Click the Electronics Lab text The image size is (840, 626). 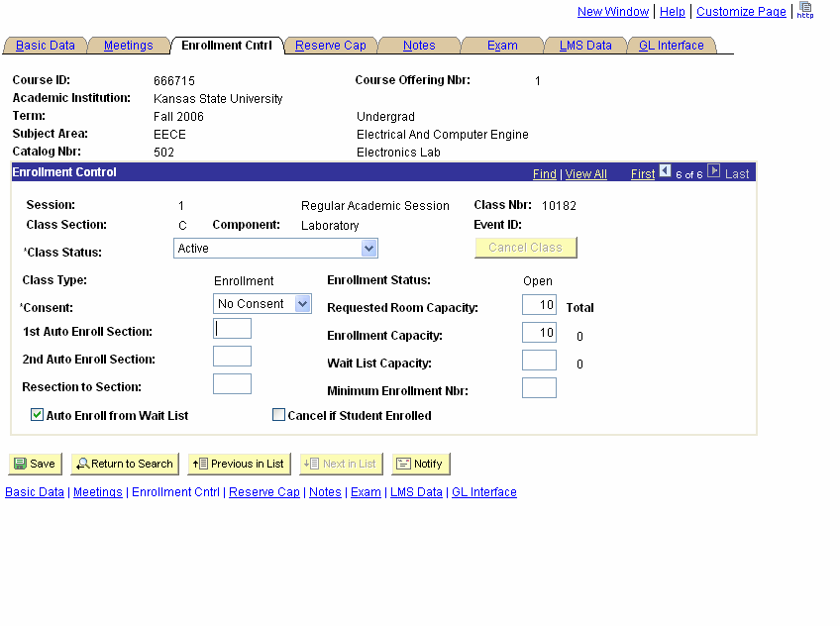(x=398, y=153)
